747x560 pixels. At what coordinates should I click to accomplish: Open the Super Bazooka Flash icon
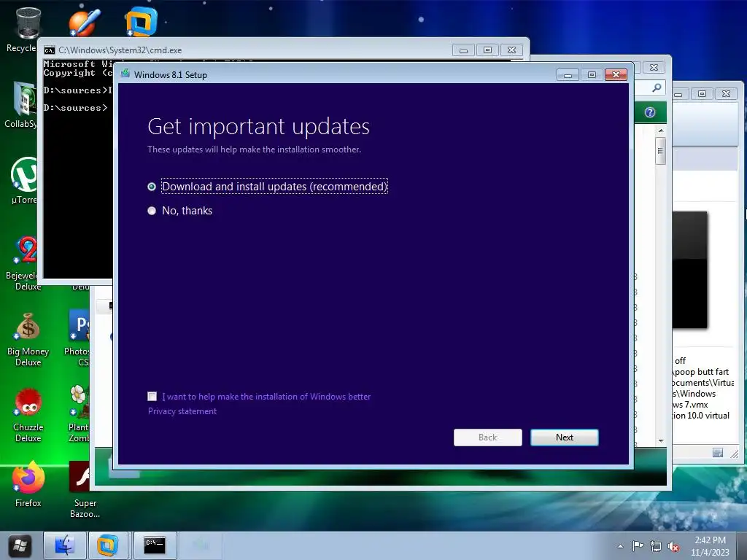tap(85, 489)
